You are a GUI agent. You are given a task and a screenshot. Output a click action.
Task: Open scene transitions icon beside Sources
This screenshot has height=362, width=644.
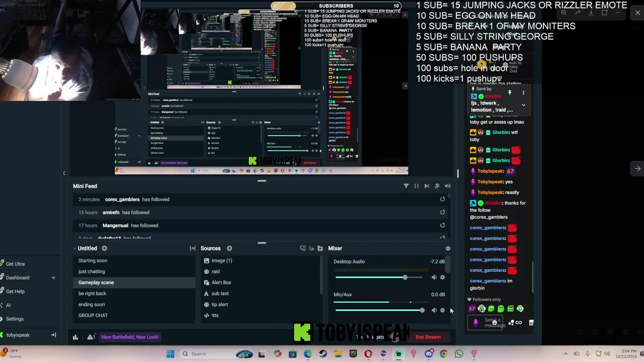coord(192,248)
